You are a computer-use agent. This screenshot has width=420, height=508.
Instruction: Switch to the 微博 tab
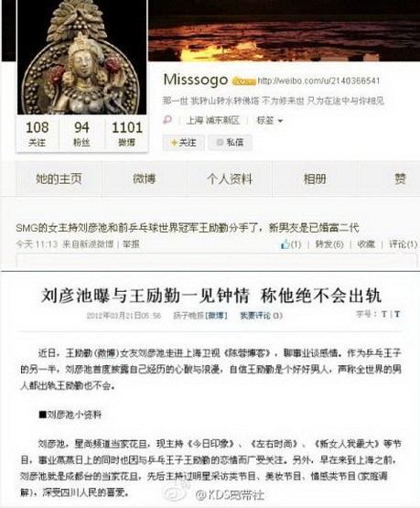pyautogui.click(x=145, y=178)
